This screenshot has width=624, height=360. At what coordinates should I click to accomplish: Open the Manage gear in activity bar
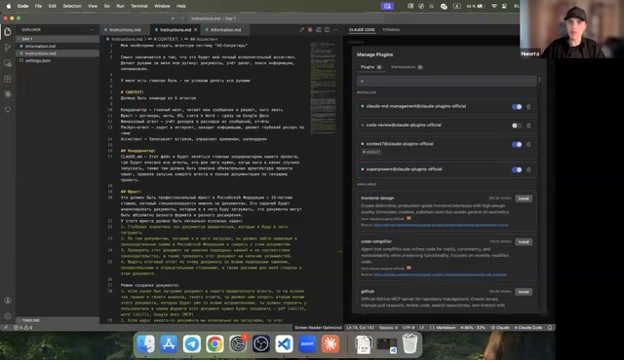tap(8, 316)
